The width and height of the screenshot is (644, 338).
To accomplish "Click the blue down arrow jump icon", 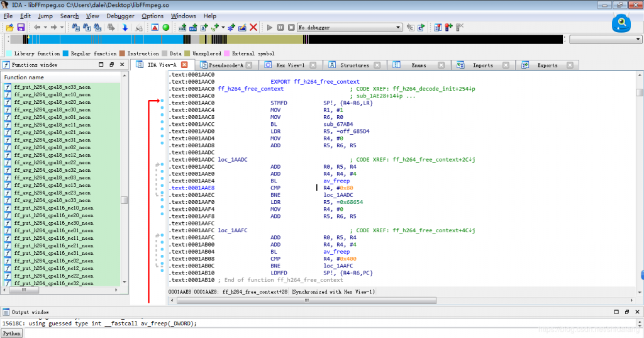I will [x=125, y=28].
